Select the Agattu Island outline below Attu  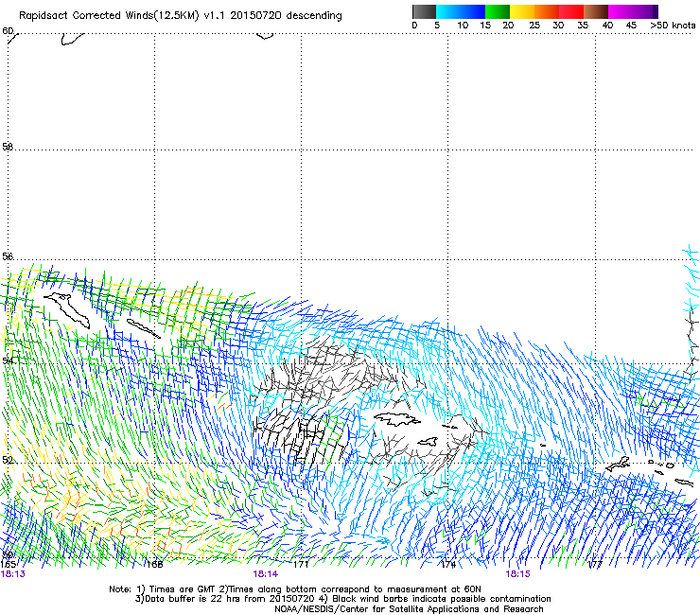(x=428, y=441)
